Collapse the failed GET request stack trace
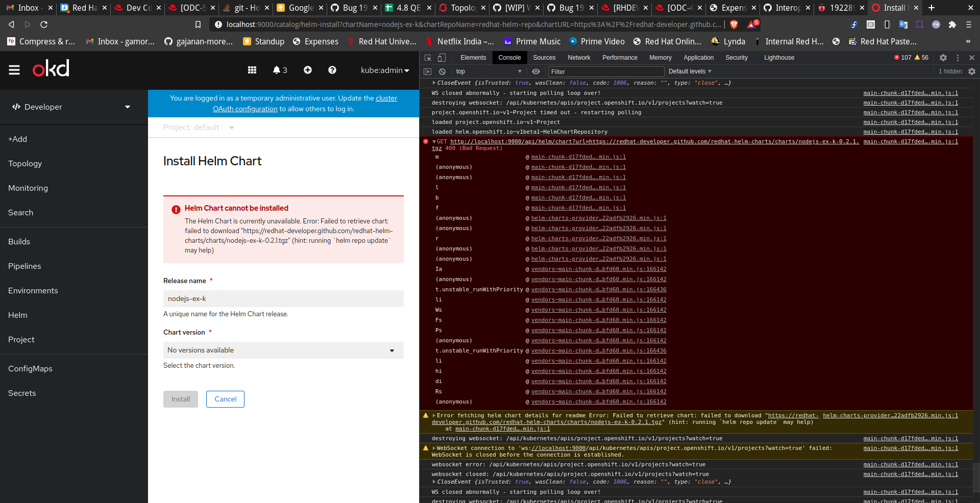The height and width of the screenshot is (503, 980). coord(434,141)
